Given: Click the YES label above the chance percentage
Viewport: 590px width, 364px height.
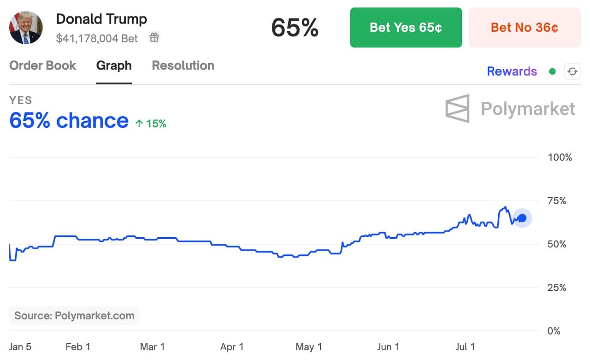Looking at the screenshot, I should pos(20,100).
